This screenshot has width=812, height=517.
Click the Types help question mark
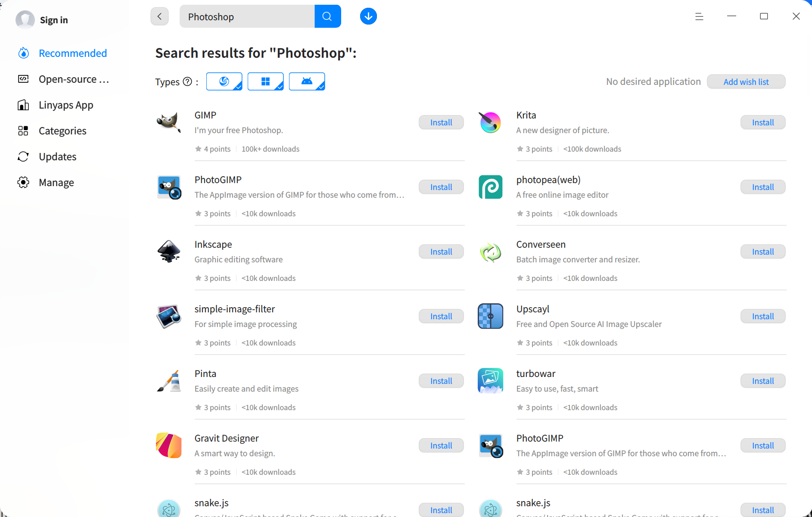click(x=187, y=81)
